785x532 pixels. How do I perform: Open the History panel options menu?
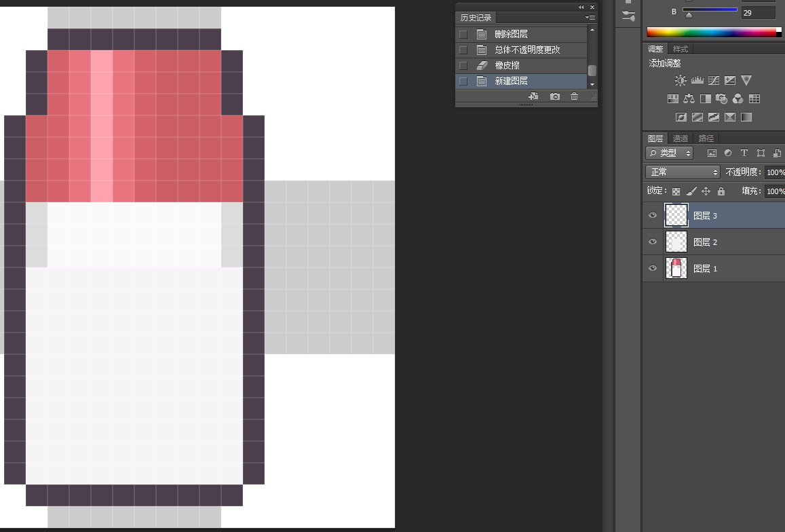pos(590,18)
